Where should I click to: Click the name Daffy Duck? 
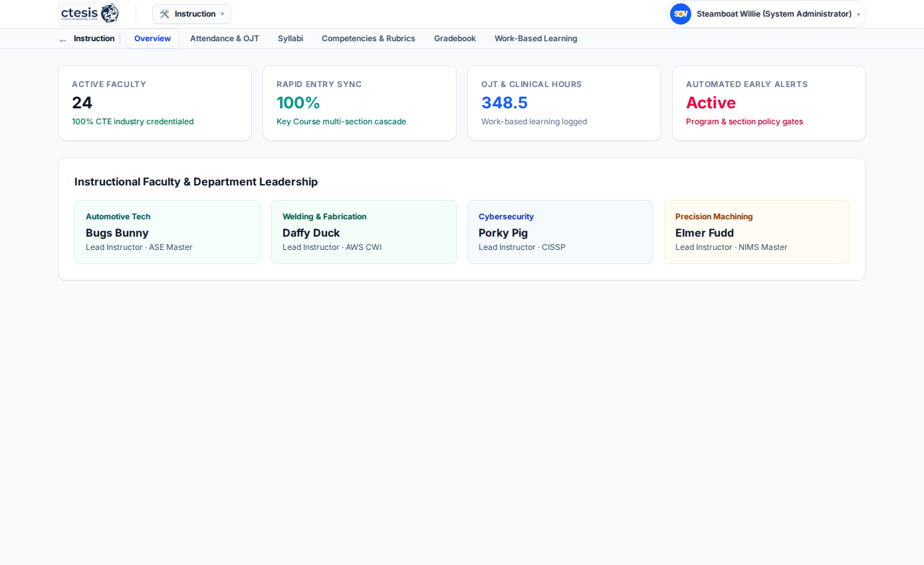point(311,233)
